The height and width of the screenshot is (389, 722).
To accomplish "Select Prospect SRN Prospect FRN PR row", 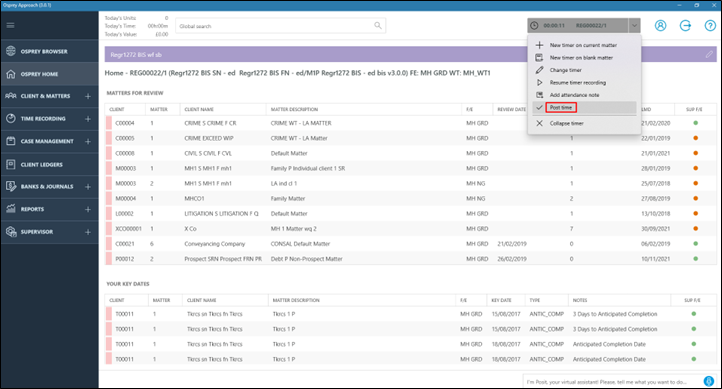I will [410, 259].
